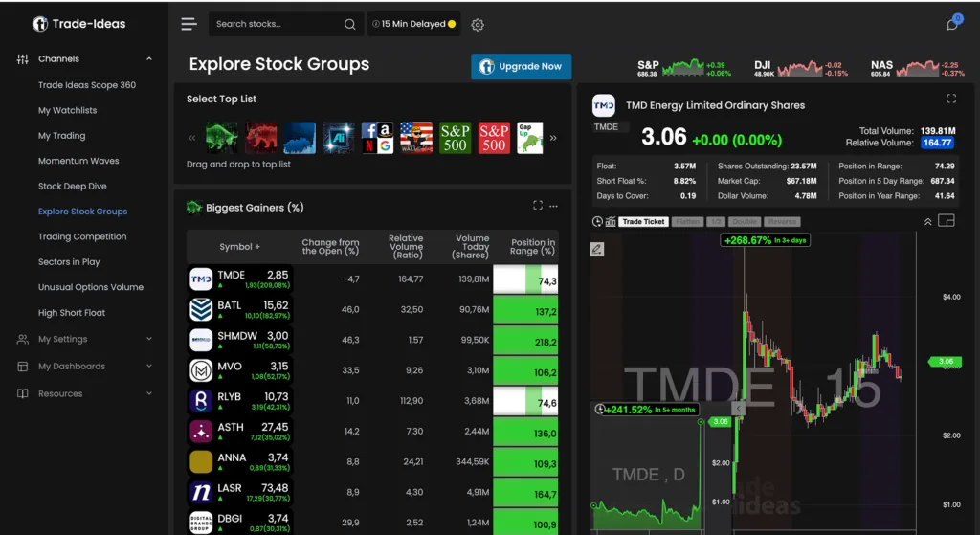Open Sectors in Play channel
The width and height of the screenshot is (980, 535).
(x=69, y=262)
